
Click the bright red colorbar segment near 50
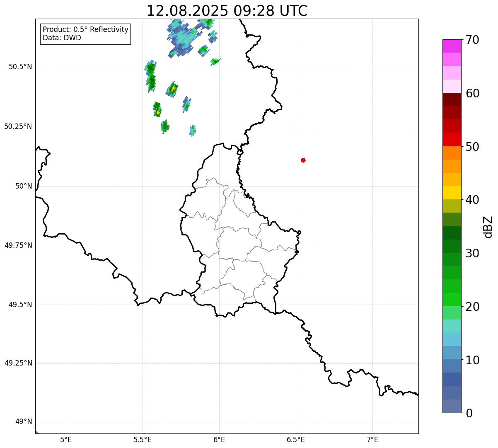[x=452, y=139]
